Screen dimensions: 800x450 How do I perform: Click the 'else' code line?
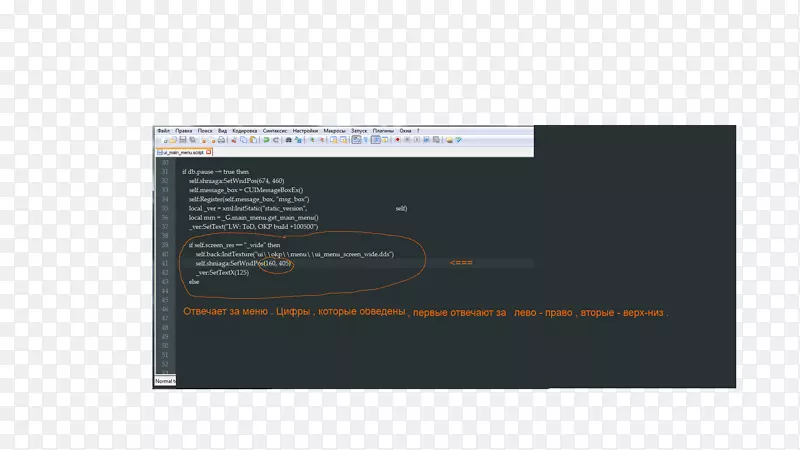pos(194,282)
